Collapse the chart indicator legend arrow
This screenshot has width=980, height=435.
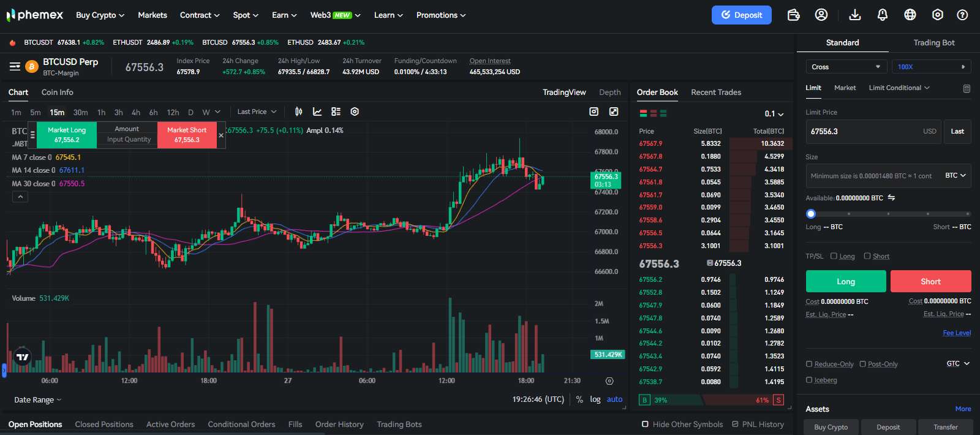pos(20,197)
